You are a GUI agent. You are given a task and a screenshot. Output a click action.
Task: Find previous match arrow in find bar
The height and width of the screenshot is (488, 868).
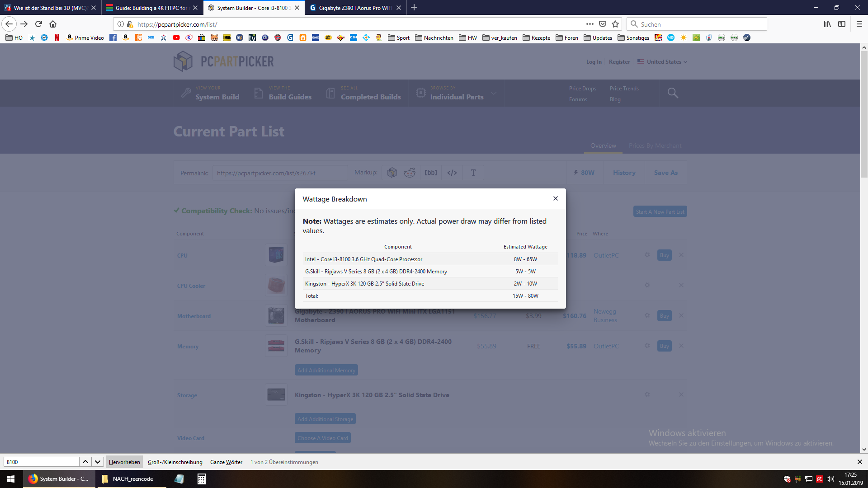pyautogui.click(x=85, y=462)
